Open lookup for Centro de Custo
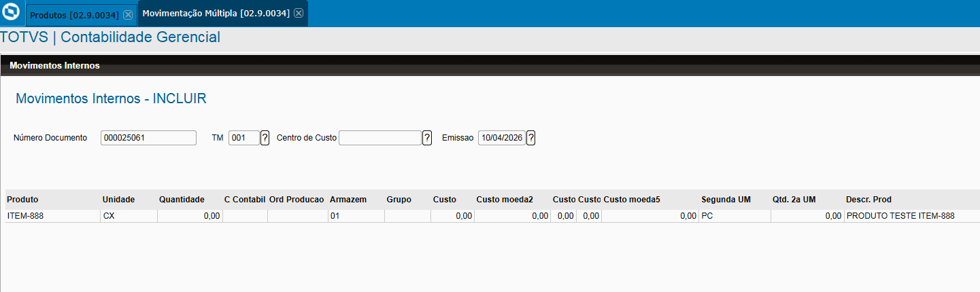This screenshot has height=292, width=980. coord(427,138)
